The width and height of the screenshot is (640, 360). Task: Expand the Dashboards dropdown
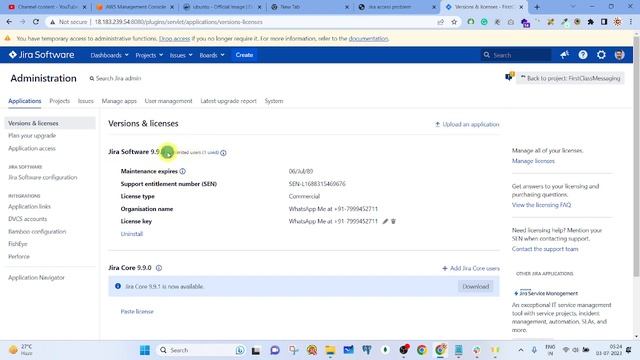tap(109, 55)
